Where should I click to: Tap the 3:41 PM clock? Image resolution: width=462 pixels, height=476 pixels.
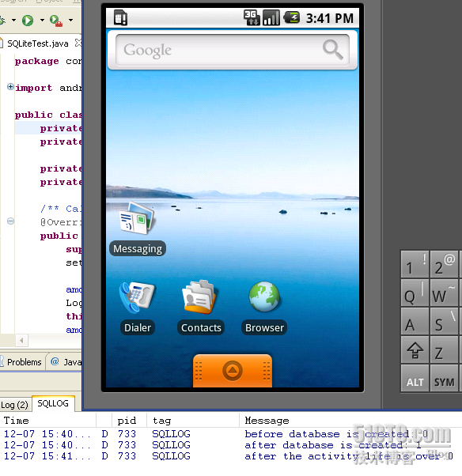coord(330,18)
